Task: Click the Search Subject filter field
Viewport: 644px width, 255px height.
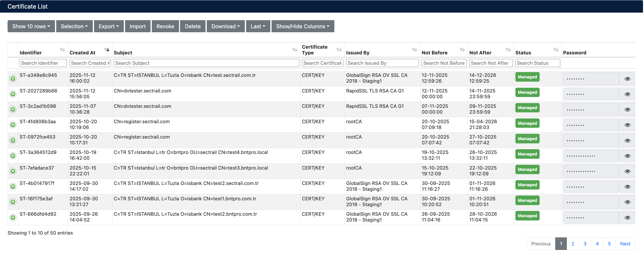Action: (206, 63)
